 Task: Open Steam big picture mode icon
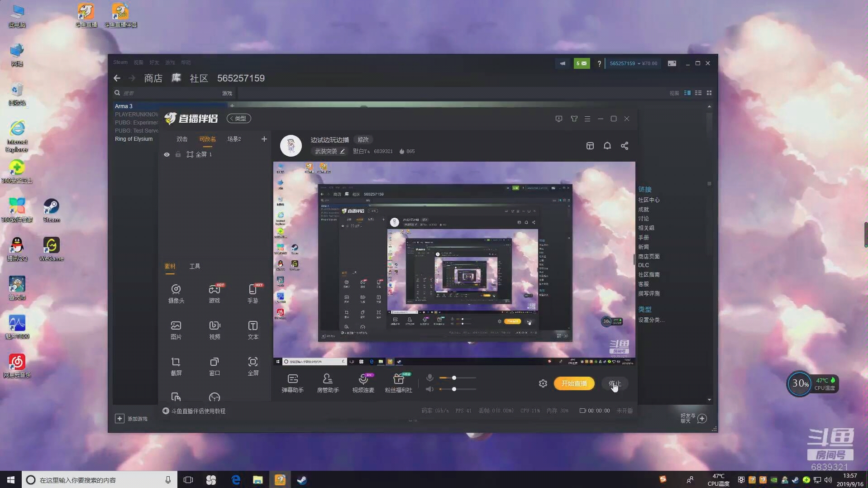672,63
